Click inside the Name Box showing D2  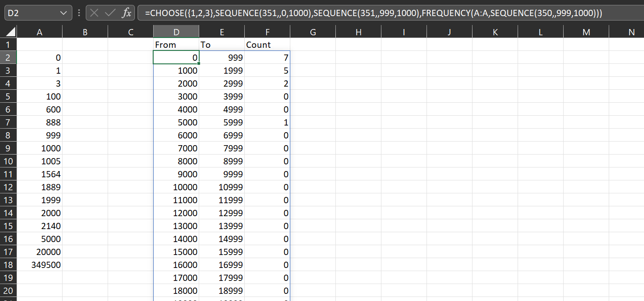(x=30, y=13)
